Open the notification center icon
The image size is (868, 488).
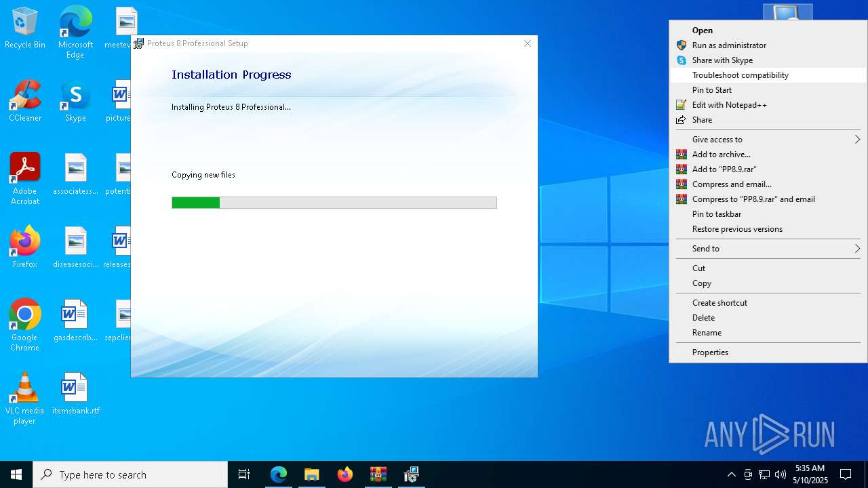(x=846, y=474)
